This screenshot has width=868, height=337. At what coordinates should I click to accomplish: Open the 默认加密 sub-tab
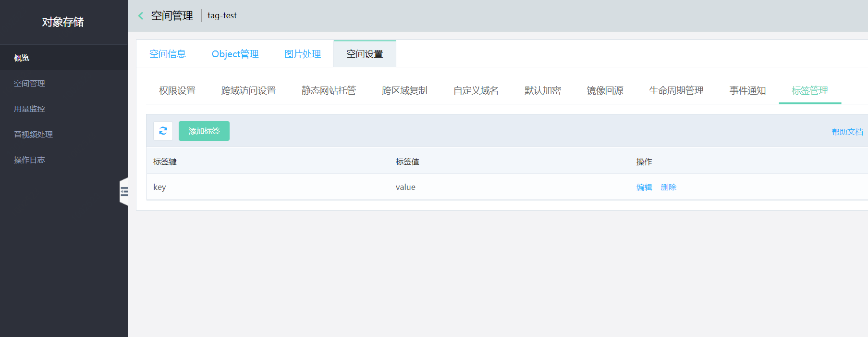(x=543, y=90)
